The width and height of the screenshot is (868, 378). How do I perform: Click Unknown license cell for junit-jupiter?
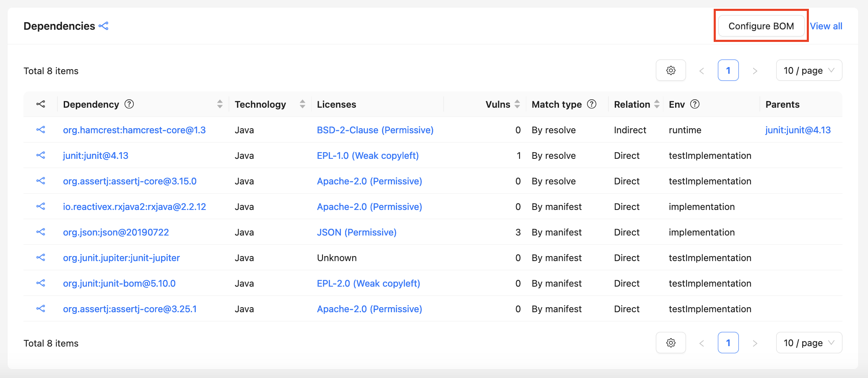[337, 258]
